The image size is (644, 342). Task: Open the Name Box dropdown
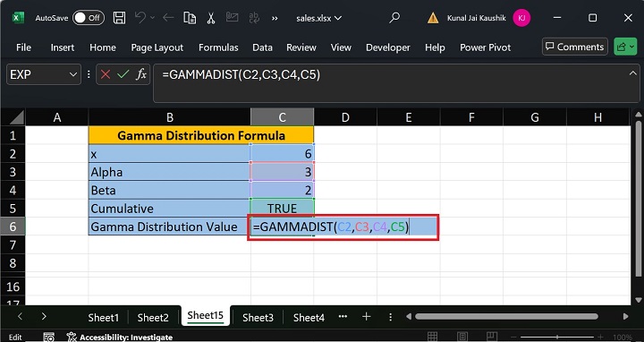click(73, 75)
